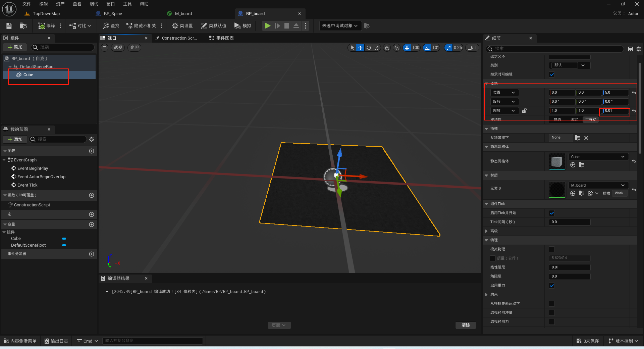644x349 pixels.
Task: Open rotation snap 10° dropdown
Action: pyautogui.click(x=435, y=48)
